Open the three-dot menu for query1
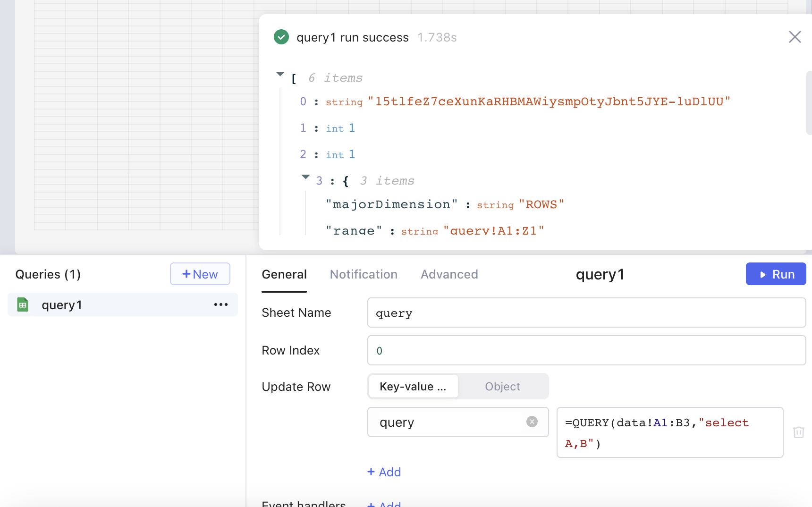This screenshot has width=812, height=507. coord(221,304)
